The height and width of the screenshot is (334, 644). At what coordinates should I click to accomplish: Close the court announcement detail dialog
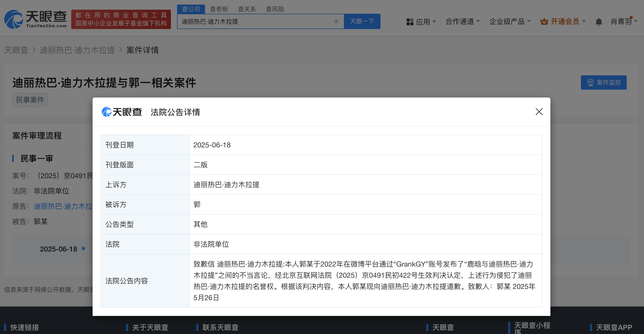pyautogui.click(x=539, y=112)
